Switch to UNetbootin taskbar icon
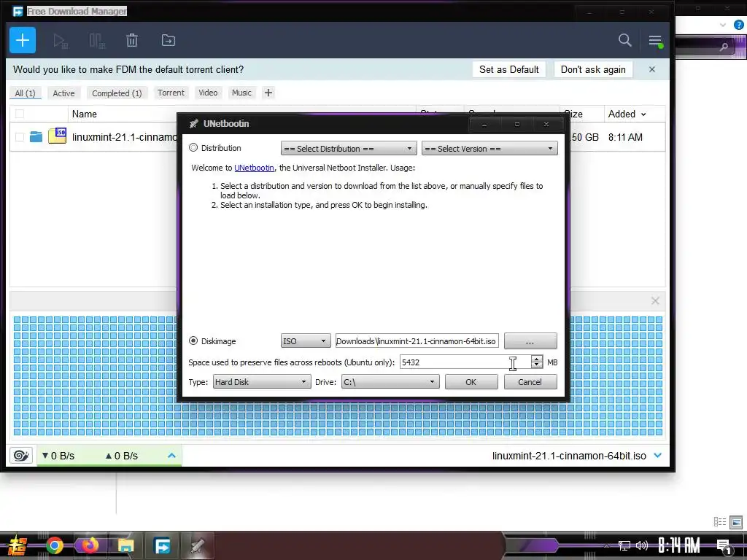This screenshot has height=560, width=747. tap(198, 545)
